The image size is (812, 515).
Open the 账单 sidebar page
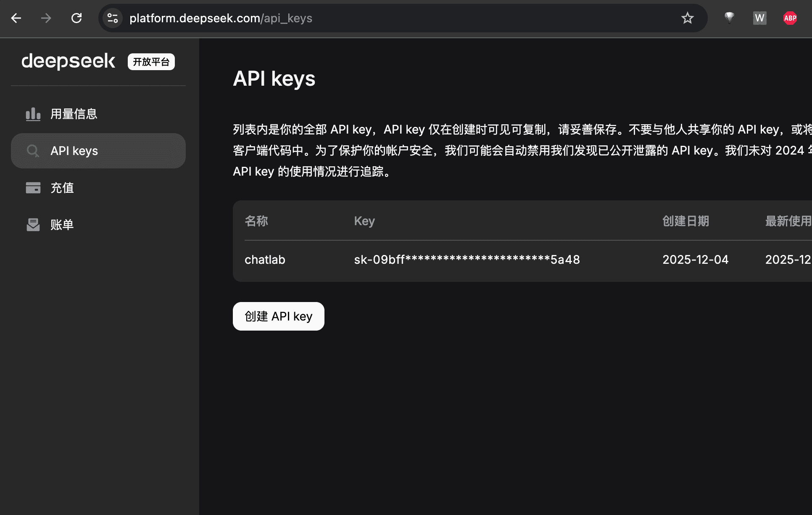point(62,225)
